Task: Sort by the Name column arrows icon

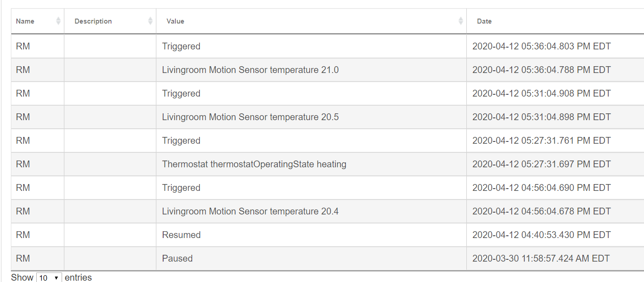Action: tap(58, 21)
